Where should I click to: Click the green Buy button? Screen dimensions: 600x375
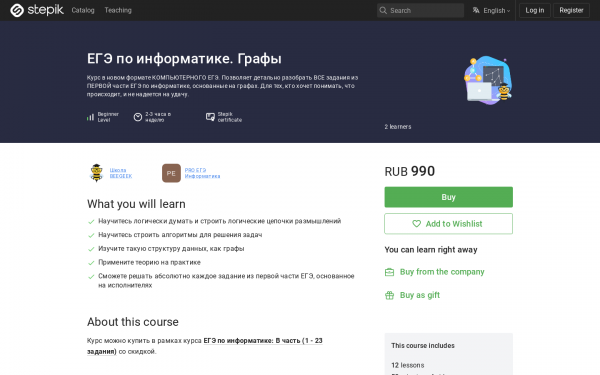click(x=448, y=197)
